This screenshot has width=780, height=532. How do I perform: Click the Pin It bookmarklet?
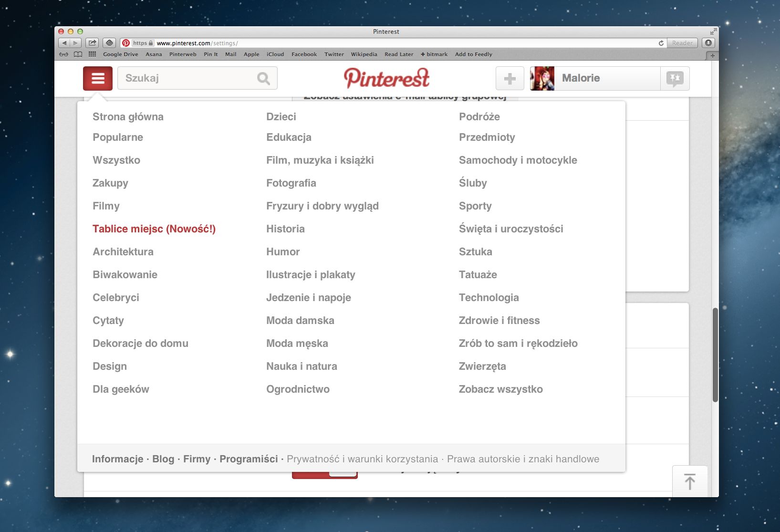pos(210,54)
